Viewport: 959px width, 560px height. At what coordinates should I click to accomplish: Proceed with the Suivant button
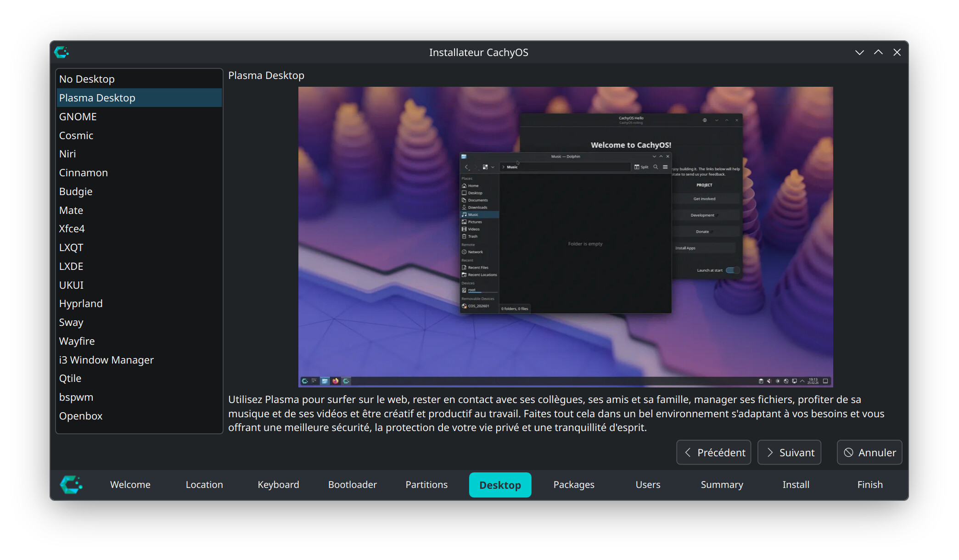click(789, 453)
